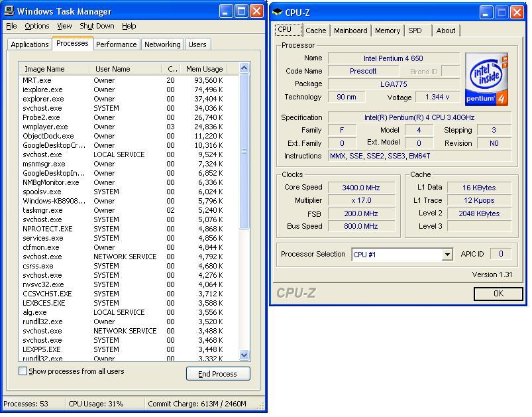Open the About tab in CPU-Z
This screenshot has width=532, height=417.
click(446, 30)
